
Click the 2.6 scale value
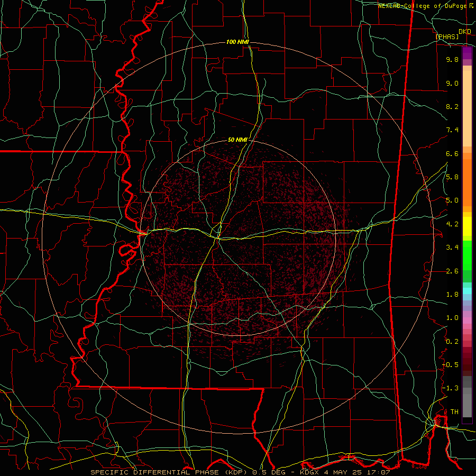pos(452,271)
